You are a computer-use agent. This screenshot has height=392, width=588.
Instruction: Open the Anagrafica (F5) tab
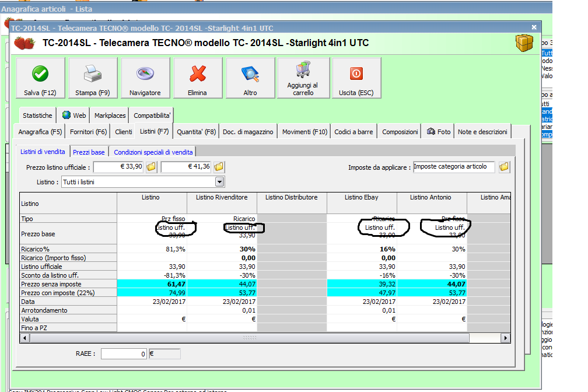[40, 132]
